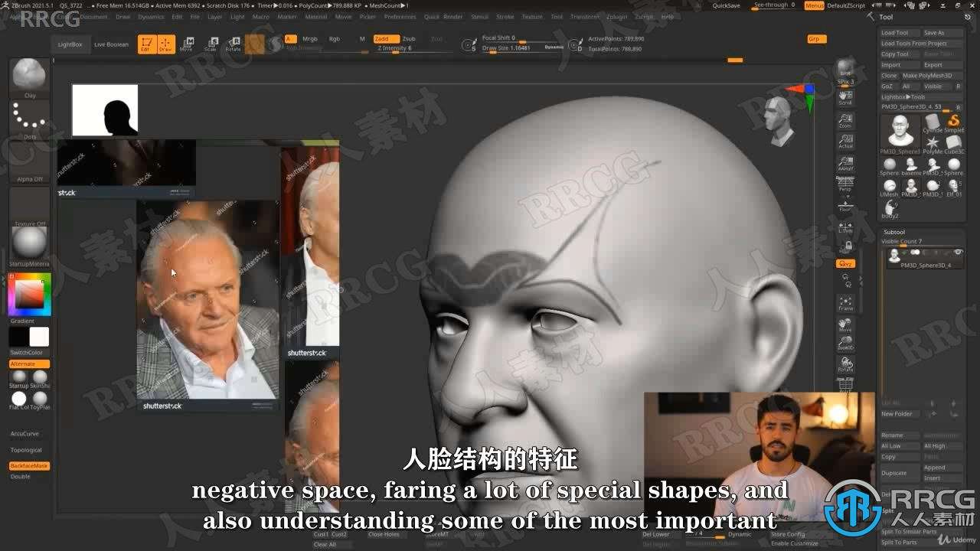This screenshot has width=980, height=551.
Task: Toggle the Floor grid
Action: 845,205
